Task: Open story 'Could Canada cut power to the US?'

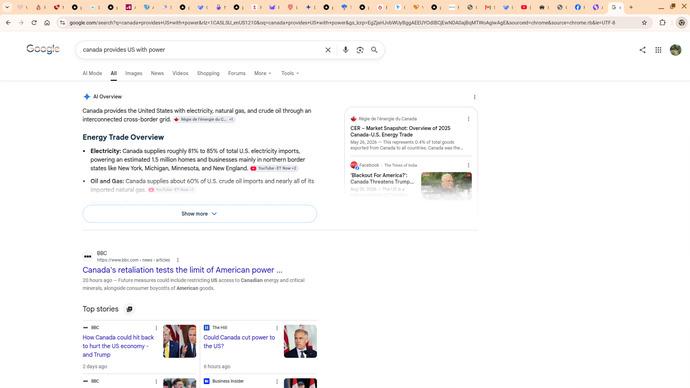Action: point(239,342)
